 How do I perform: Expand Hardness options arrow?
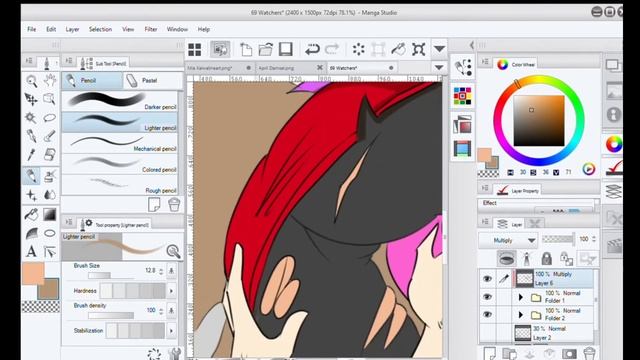171,291
